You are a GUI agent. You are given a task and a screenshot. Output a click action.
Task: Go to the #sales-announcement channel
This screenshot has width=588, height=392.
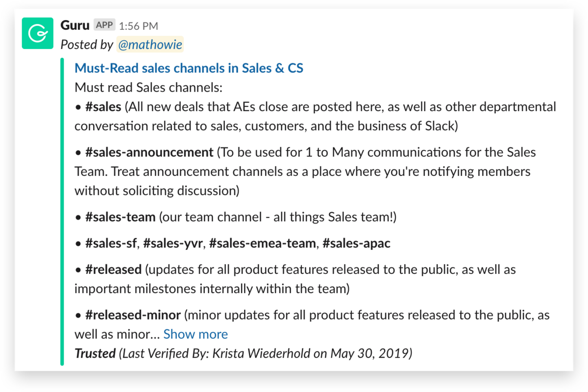click(149, 152)
